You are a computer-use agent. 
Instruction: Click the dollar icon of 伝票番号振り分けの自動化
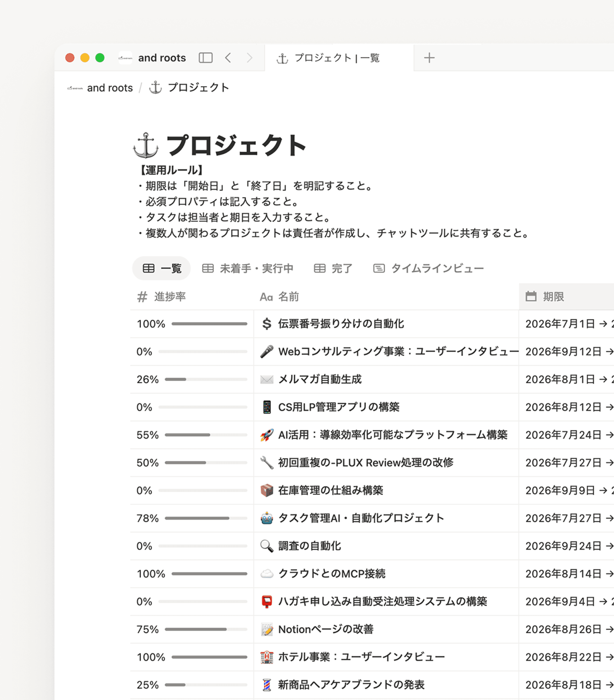coord(267,324)
